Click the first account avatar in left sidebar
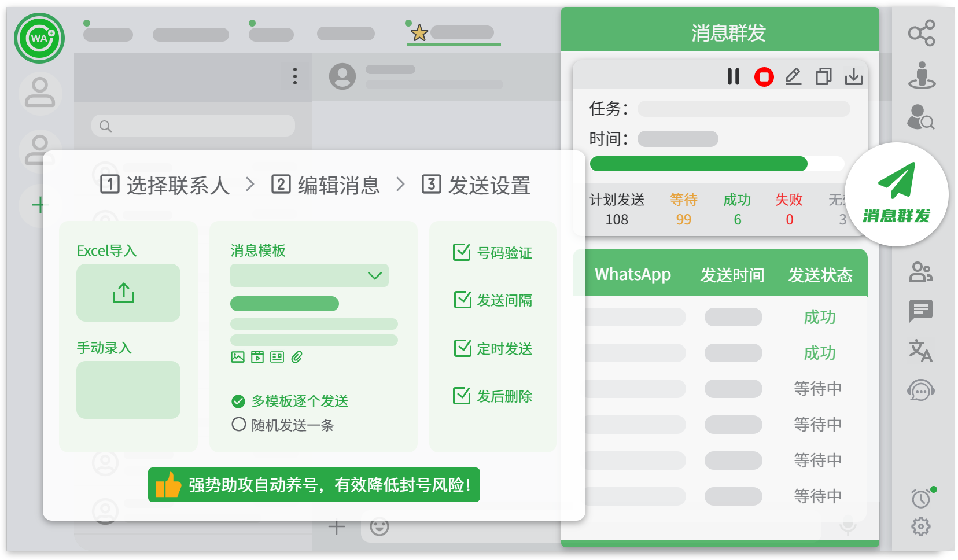The width and height of the screenshot is (958, 560). (40, 93)
